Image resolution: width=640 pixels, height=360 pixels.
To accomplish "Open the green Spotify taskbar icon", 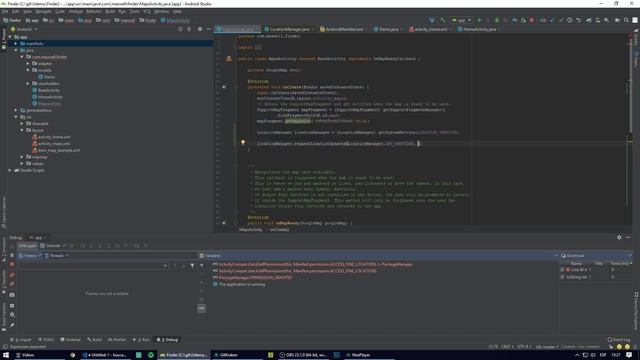I will [151, 355].
